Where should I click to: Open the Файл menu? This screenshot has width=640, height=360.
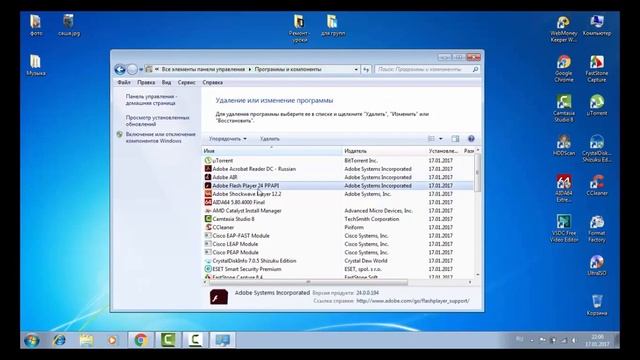point(124,82)
